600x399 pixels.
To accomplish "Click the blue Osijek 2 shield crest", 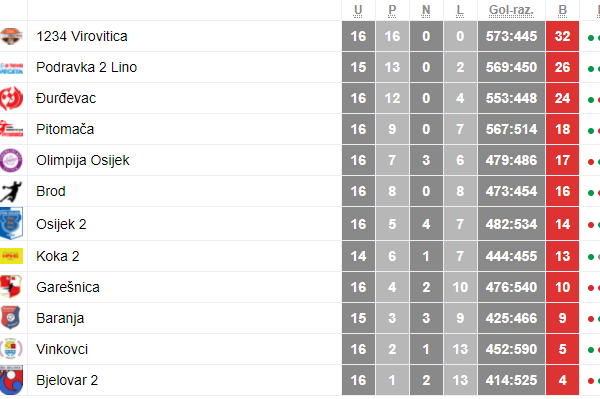I will click(11, 224).
